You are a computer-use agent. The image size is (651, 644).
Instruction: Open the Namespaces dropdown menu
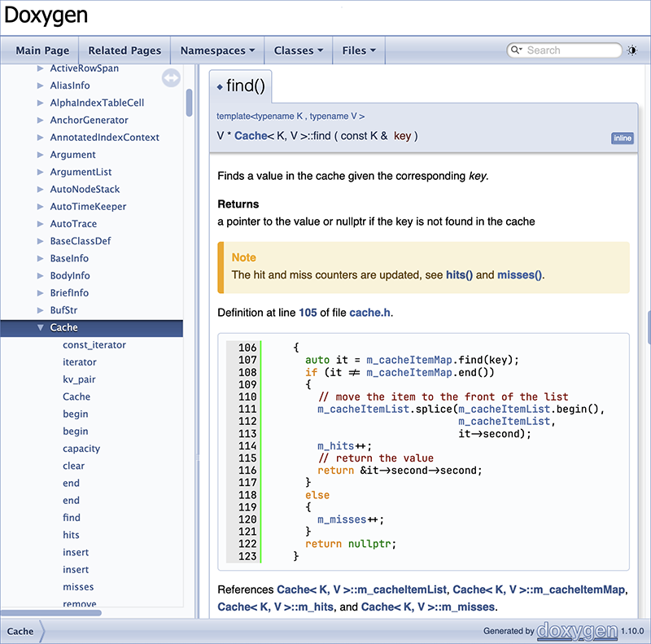217,50
